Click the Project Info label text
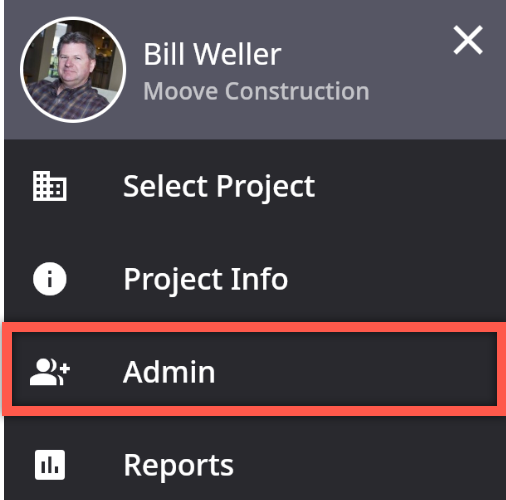The image size is (506, 500). point(206,280)
